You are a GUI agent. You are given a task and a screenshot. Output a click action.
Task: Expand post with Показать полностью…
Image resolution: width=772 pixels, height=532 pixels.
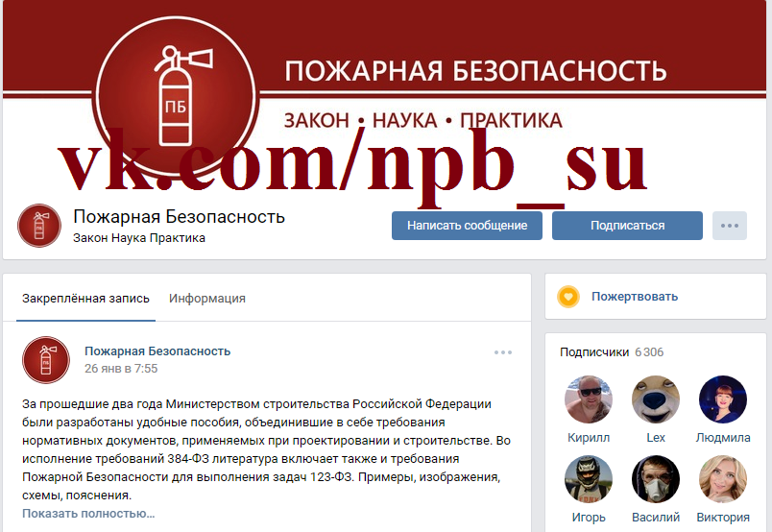pyautogui.click(x=88, y=514)
